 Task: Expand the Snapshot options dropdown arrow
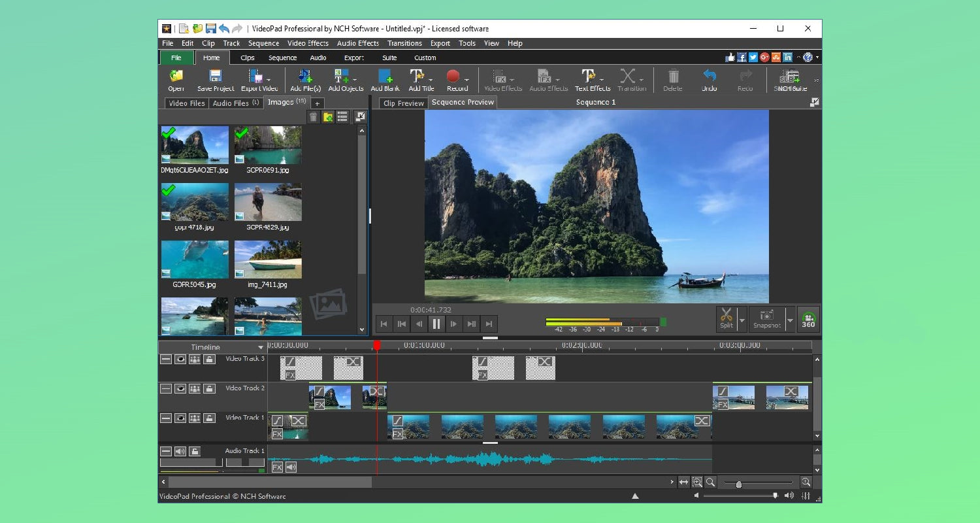click(790, 320)
